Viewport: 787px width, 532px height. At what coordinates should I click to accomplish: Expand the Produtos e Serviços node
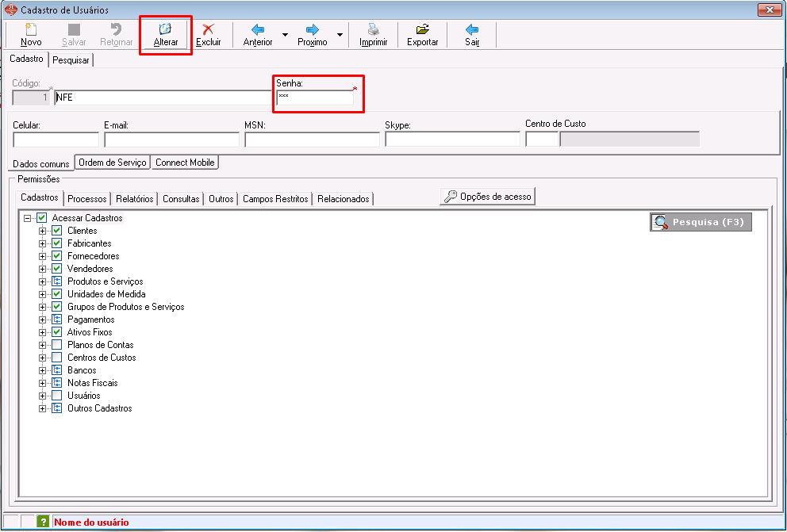coord(42,281)
